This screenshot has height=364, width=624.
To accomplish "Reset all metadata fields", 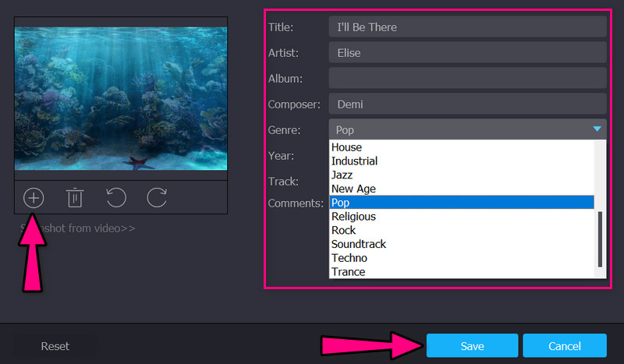I will click(55, 346).
